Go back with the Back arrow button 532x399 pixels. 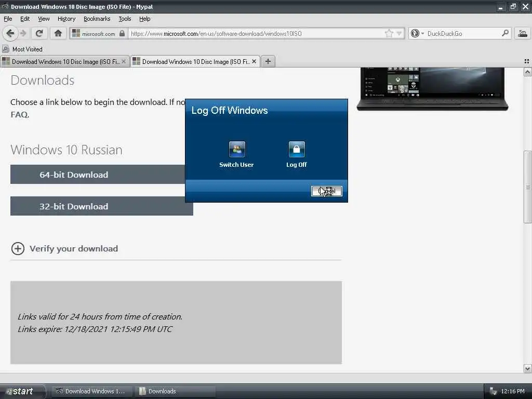tap(10, 33)
